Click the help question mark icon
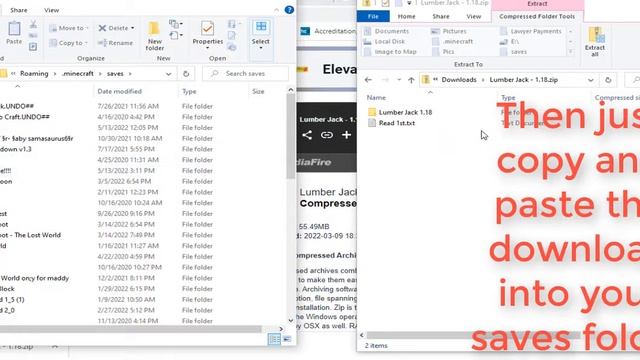The image size is (640, 360). [x=289, y=10]
